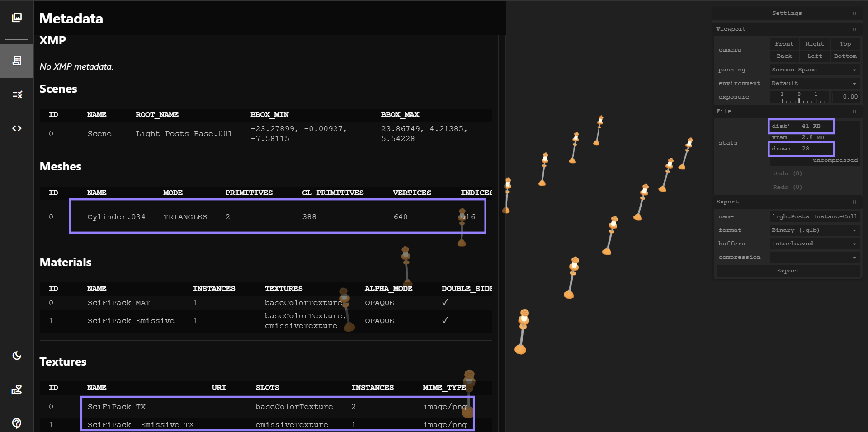Screen dimensions: 868x432
Task: Click the export name input field
Action: [x=814, y=217]
